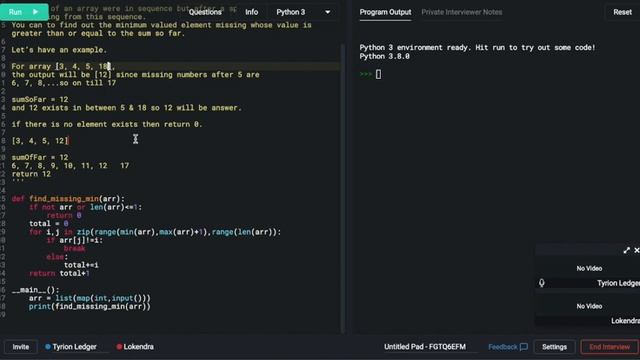Click 'Python 3 environment ready' output line
This screenshot has height=360, width=640.
477,47
